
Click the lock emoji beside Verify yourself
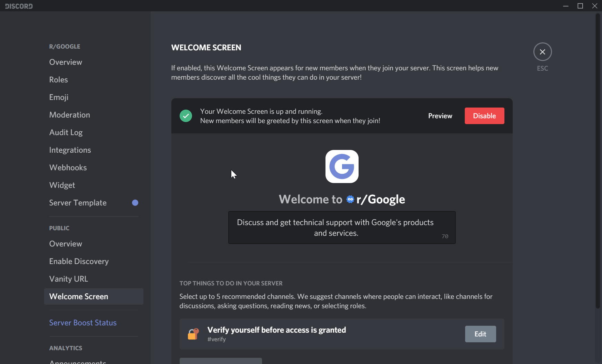coord(193,334)
